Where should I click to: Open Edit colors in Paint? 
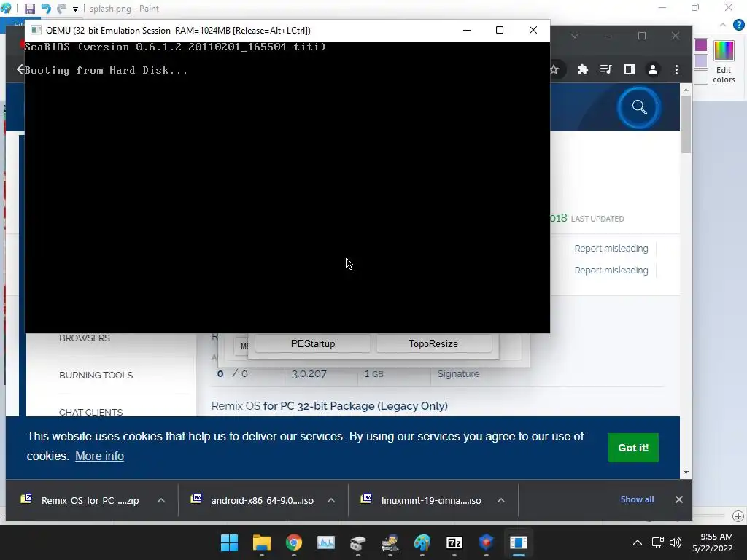click(724, 62)
